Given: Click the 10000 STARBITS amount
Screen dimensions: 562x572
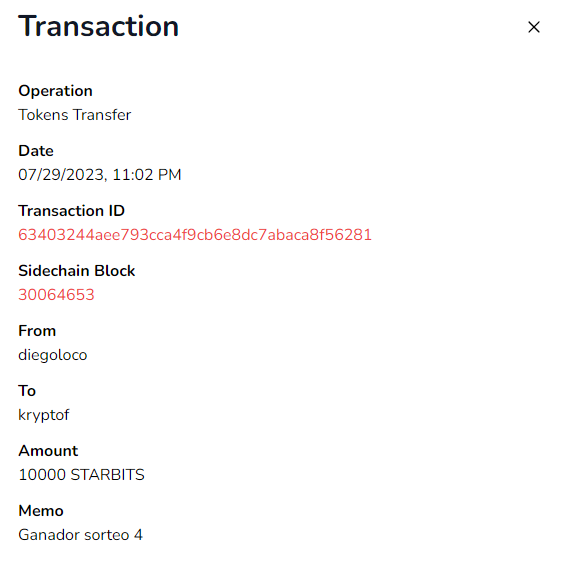Looking at the screenshot, I should pyautogui.click(x=81, y=475).
